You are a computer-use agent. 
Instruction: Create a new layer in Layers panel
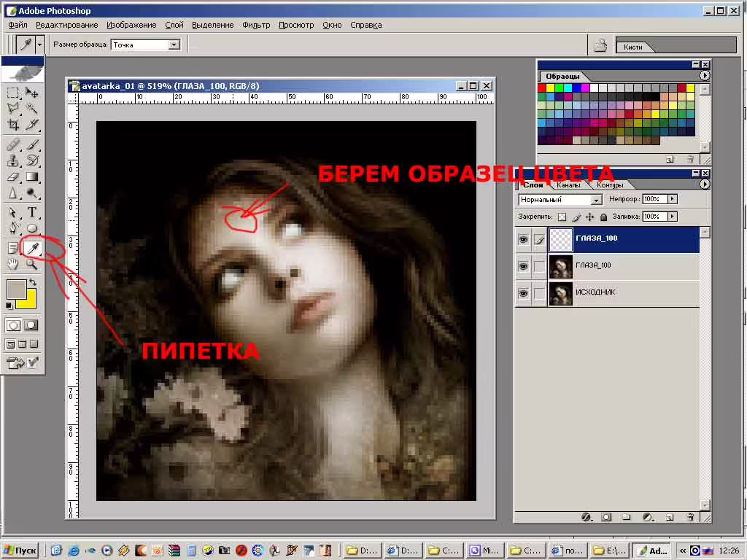[670, 517]
